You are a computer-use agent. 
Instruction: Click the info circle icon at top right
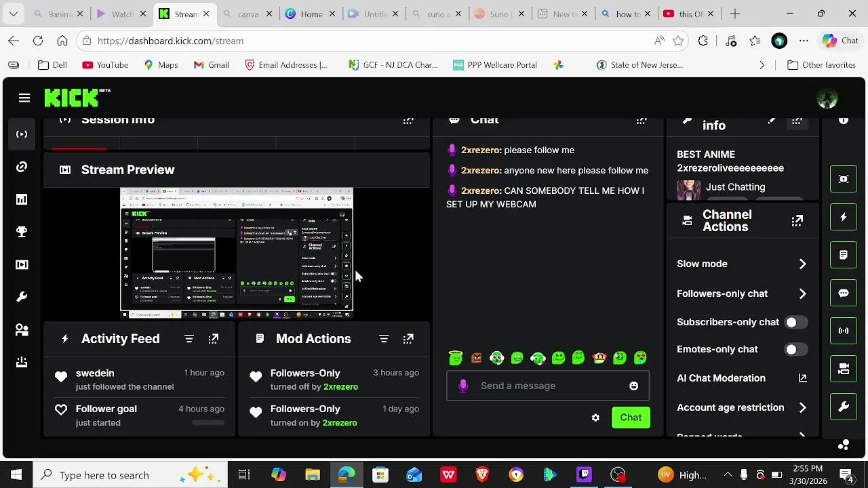click(844, 121)
